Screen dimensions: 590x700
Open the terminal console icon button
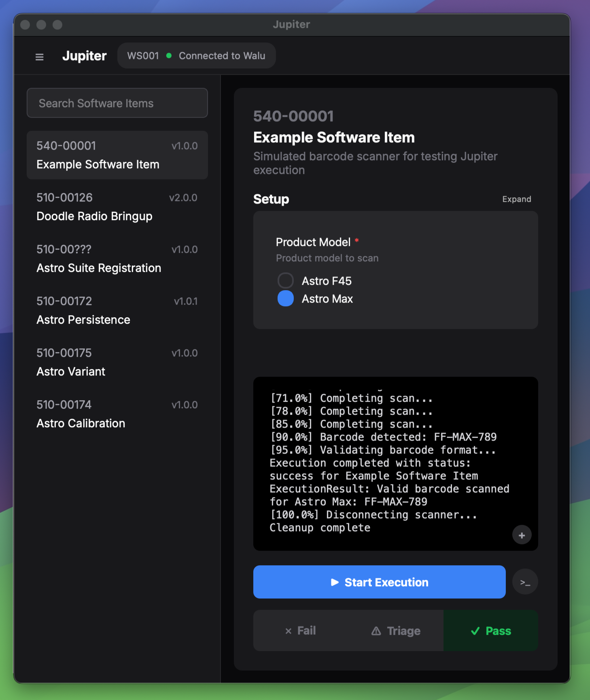point(525,582)
